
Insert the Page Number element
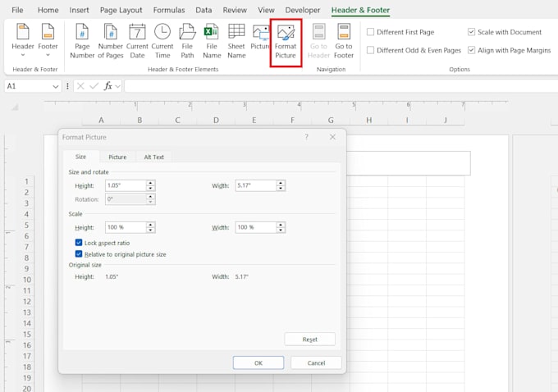[82, 40]
